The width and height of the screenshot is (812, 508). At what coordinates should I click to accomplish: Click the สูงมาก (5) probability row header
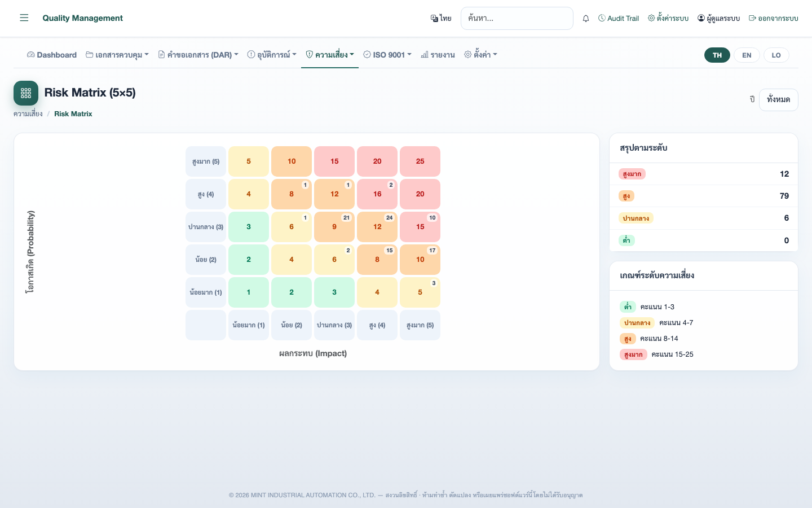point(206,161)
